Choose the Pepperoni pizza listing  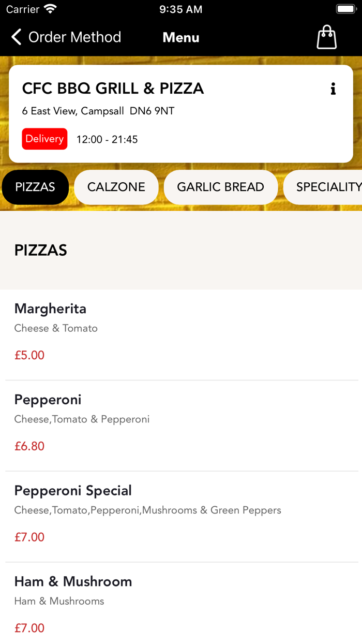pyautogui.click(x=48, y=400)
